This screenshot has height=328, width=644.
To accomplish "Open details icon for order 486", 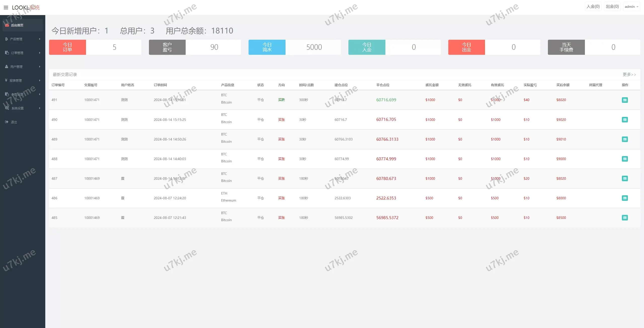I will (x=625, y=198).
